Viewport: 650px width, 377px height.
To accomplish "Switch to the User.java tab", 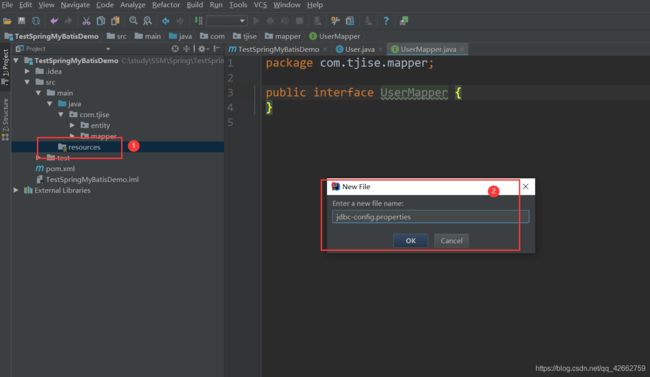I will tap(355, 49).
